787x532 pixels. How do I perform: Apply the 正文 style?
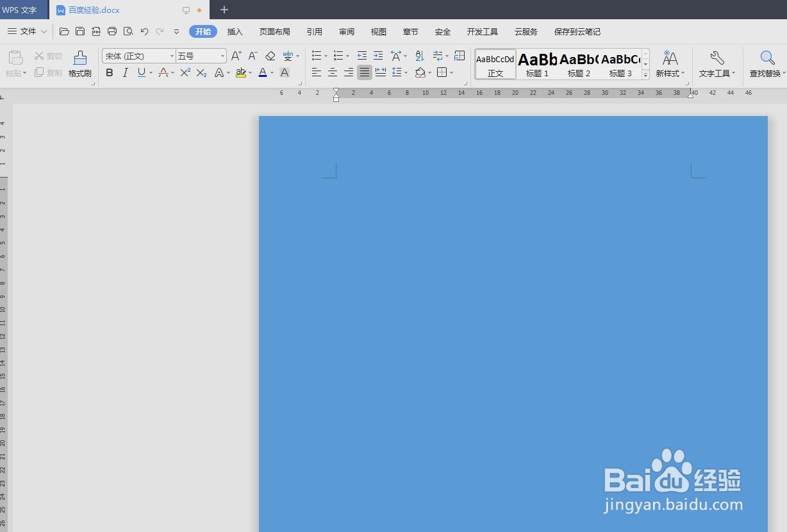point(495,64)
